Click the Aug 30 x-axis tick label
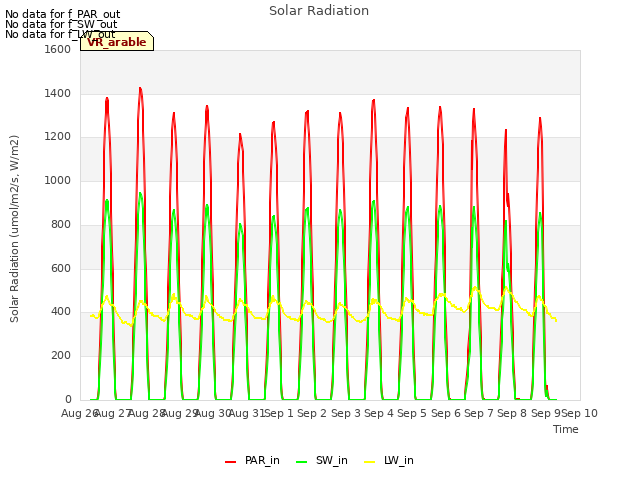The height and width of the screenshot is (480, 640). [x=213, y=413]
